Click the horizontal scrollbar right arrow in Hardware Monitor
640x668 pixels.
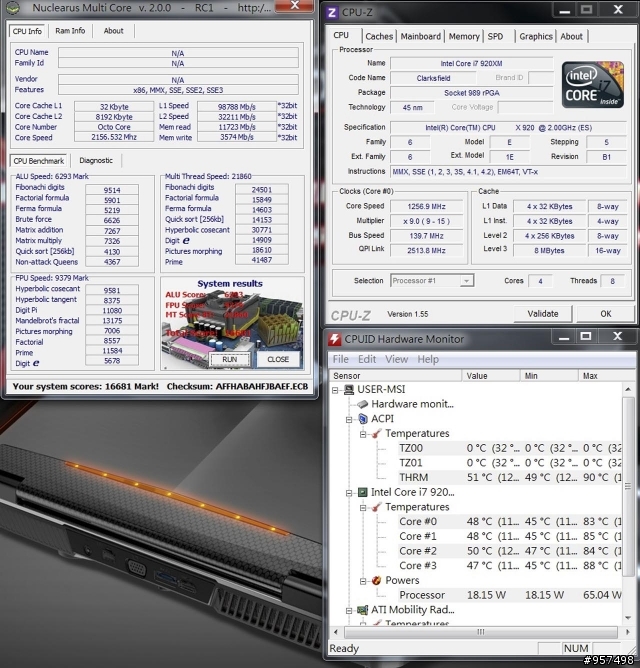tap(628, 632)
